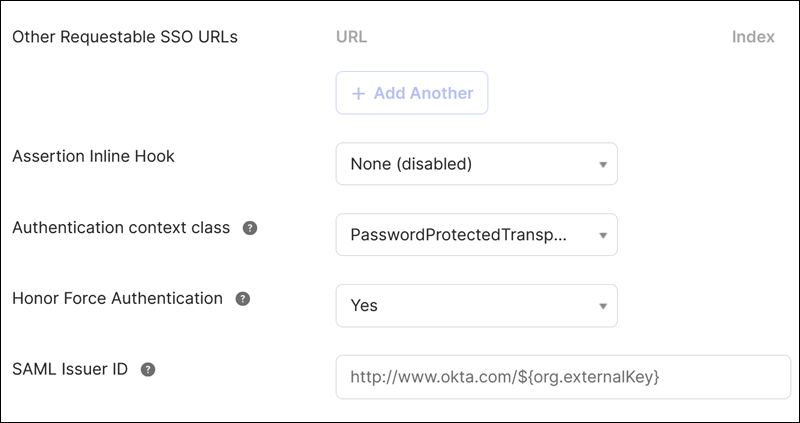Image resolution: width=800 pixels, height=423 pixels.
Task: Focus the SAML Issuer ID text field
Action: [560, 377]
